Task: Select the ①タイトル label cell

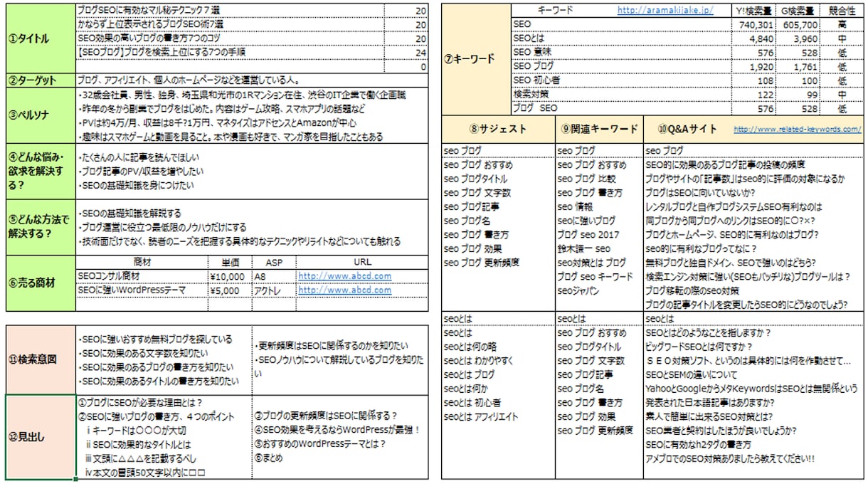Action: (x=40, y=38)
